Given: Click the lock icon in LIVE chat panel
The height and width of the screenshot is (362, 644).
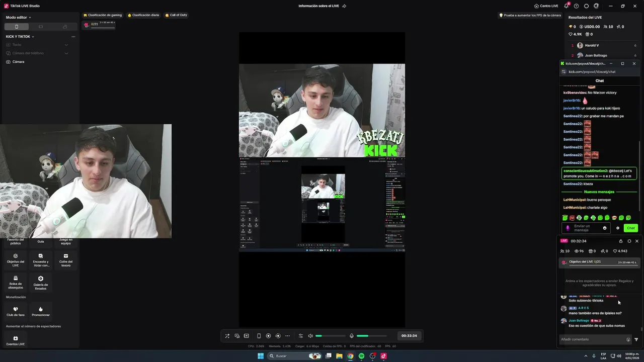Looking at the screenshot, I should 621,241.
